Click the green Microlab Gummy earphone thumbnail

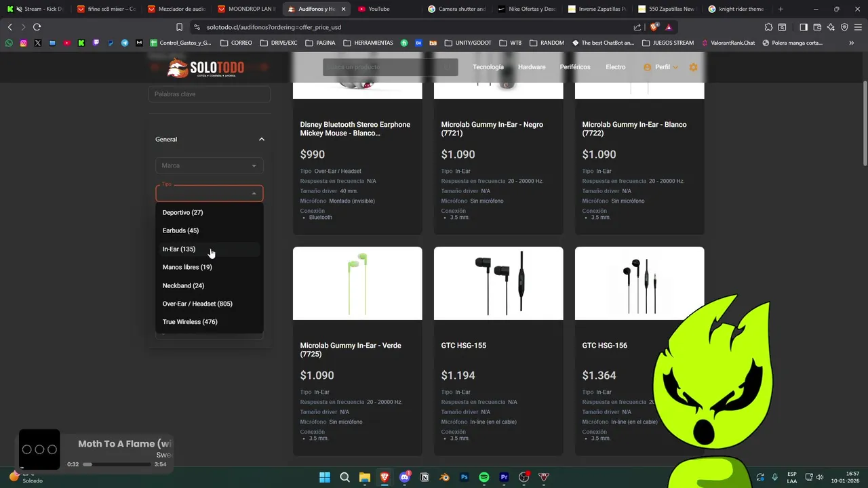[357, 283]
